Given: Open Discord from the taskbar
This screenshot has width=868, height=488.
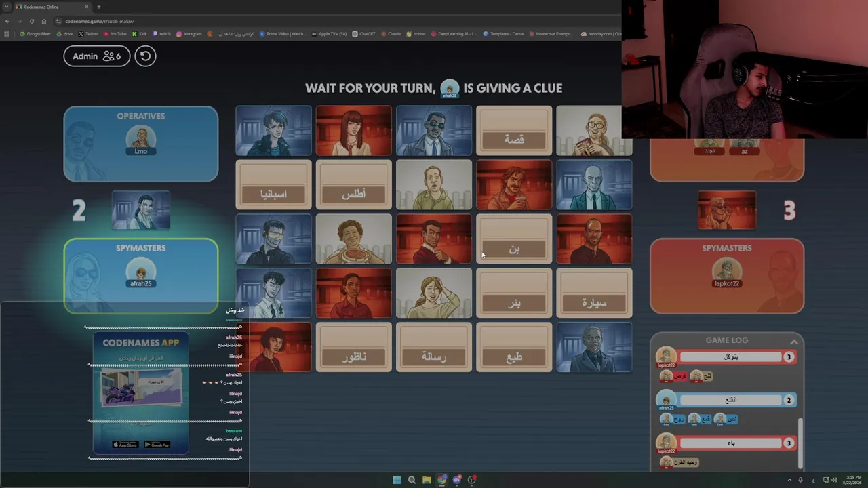Looking at the screenshot, I should coord(457,480).
